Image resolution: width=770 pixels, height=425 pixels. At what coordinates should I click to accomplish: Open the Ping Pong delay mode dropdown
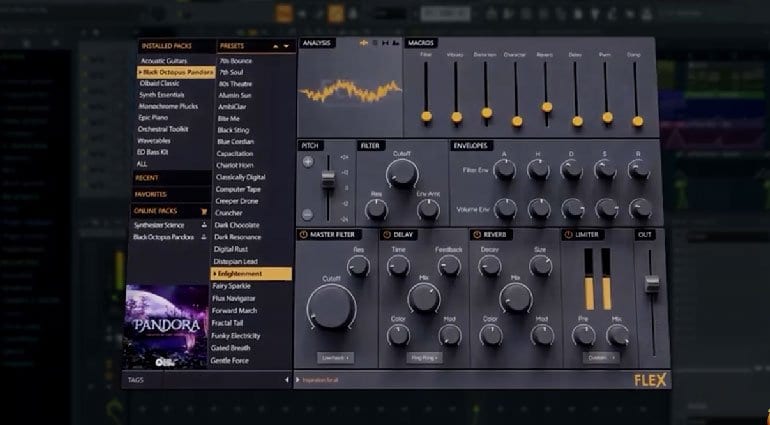424,358
